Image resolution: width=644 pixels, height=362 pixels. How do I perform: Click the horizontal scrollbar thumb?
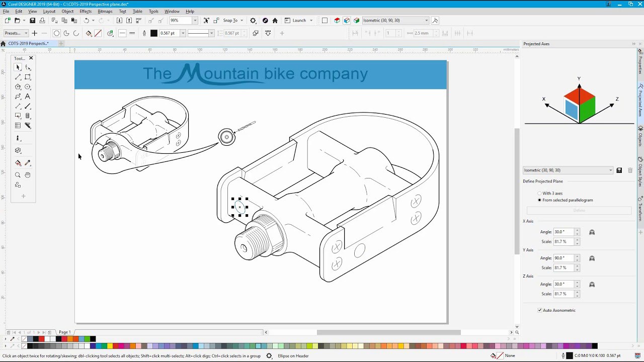[x=388, y=332]
